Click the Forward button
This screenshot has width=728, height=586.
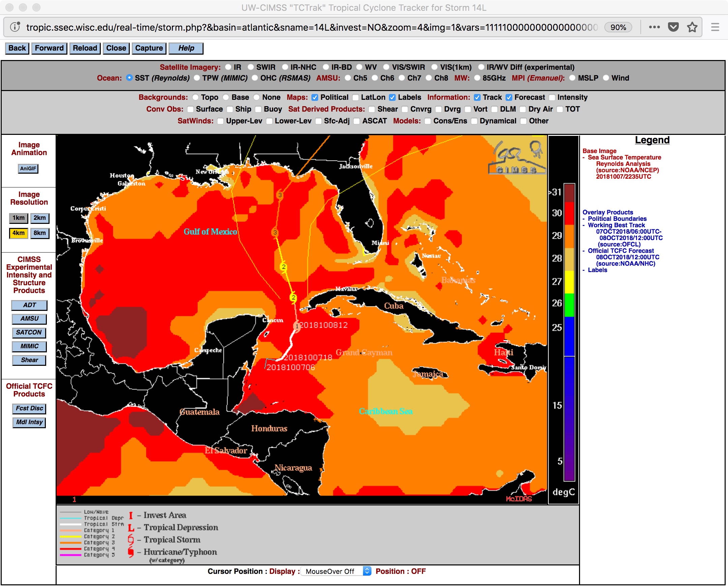pyautogui.click(x=49, y=48)
